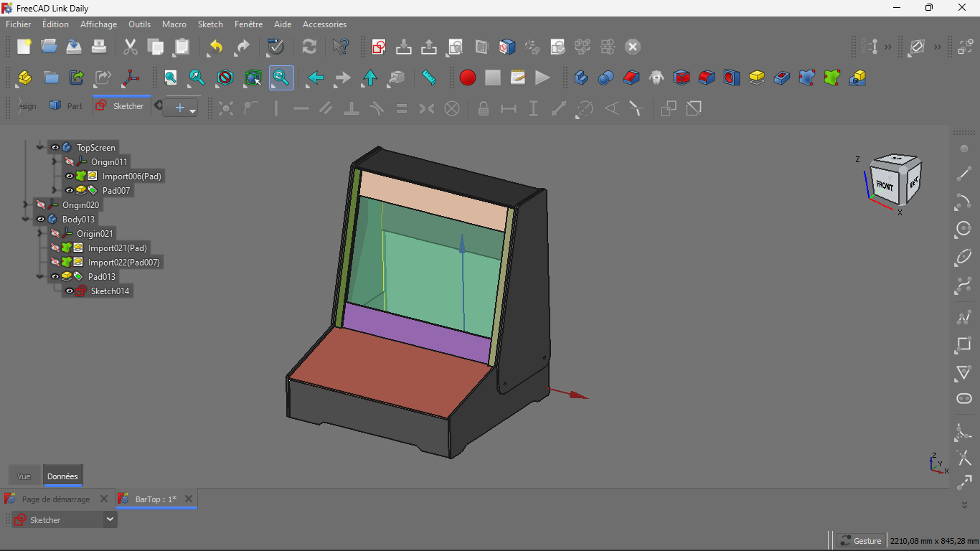
Task: Toggle visibility eye of Pad007
Action: (x=70, y=190)
